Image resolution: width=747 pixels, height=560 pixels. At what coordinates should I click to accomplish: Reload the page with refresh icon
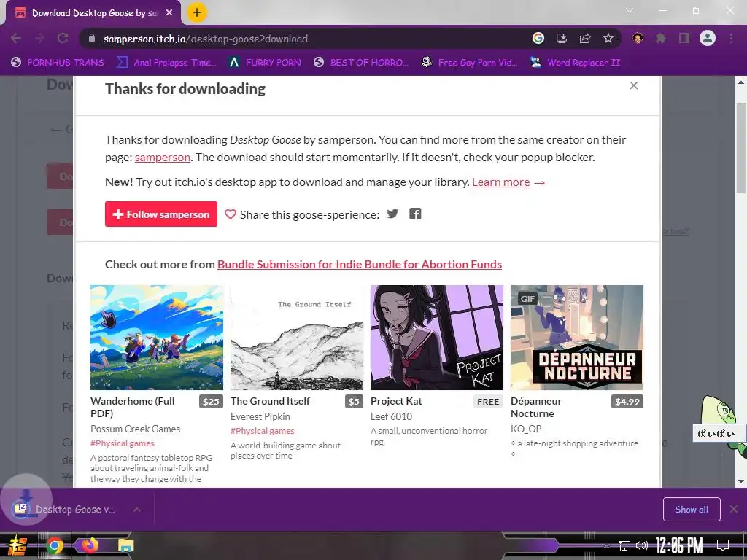tap(63, 38)
